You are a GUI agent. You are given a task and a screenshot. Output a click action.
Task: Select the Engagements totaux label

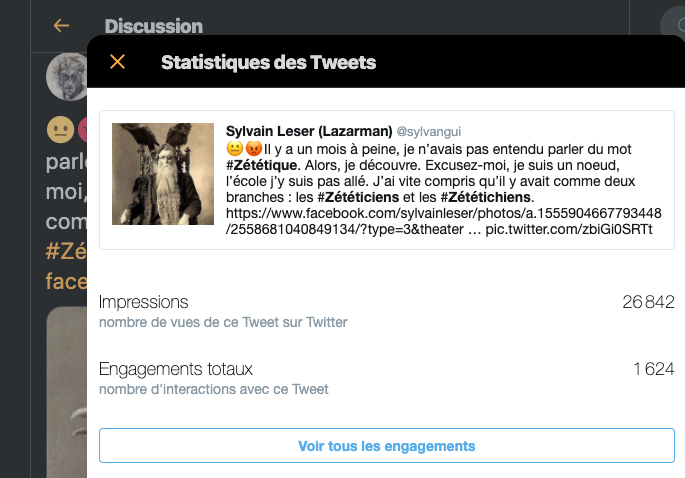176,369
